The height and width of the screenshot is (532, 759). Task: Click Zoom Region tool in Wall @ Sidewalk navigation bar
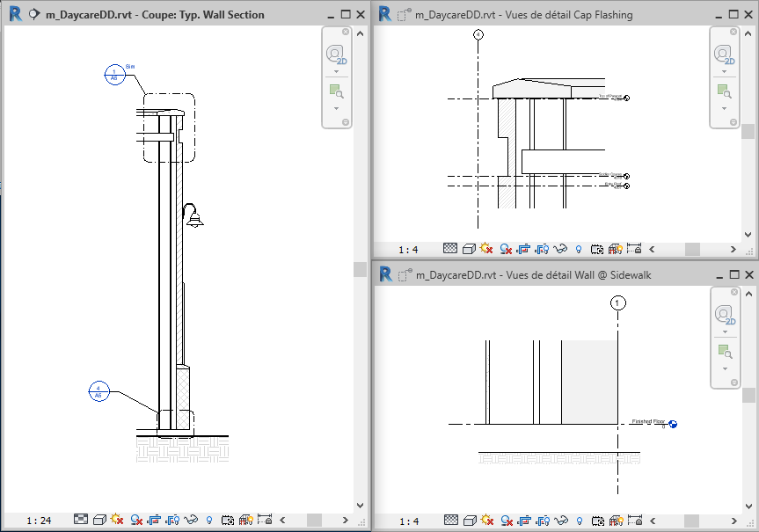pyautogui.click(x=725, y=352)
